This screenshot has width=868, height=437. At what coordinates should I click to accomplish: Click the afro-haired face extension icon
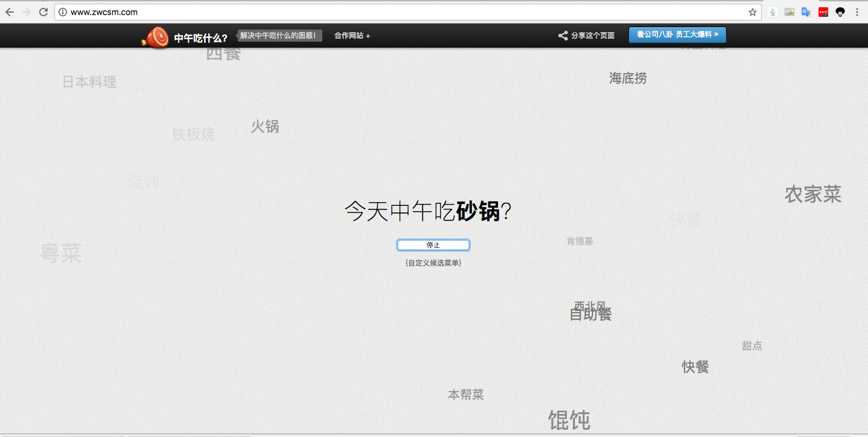(x=840, y=12)
